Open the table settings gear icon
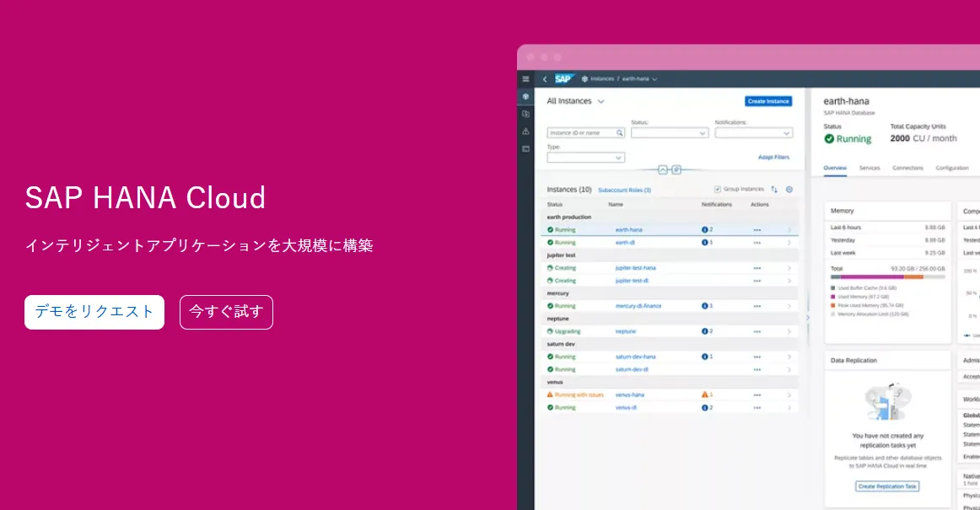The image size is (980, 510). [789, 189]
